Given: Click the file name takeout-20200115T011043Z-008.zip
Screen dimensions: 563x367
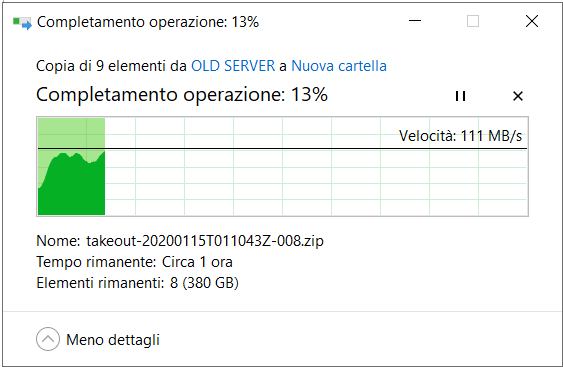Looking at the screenshot, I should click(205, 241).
